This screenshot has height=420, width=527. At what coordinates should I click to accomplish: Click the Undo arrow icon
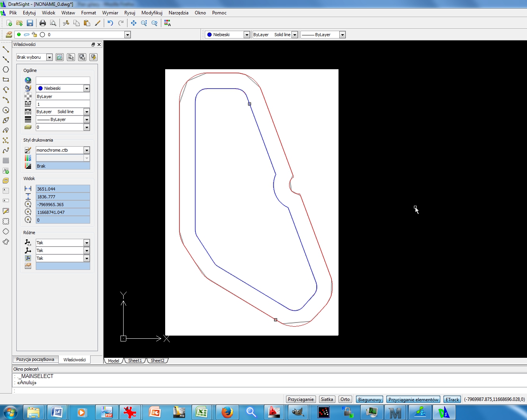click(110, 23)
